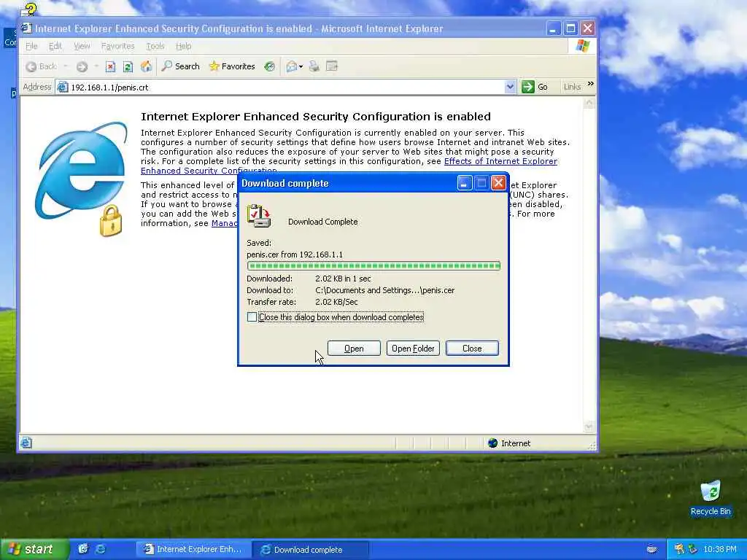
Task: Open the Recycle Bin desktop icon
Action: tap(711, 497)
